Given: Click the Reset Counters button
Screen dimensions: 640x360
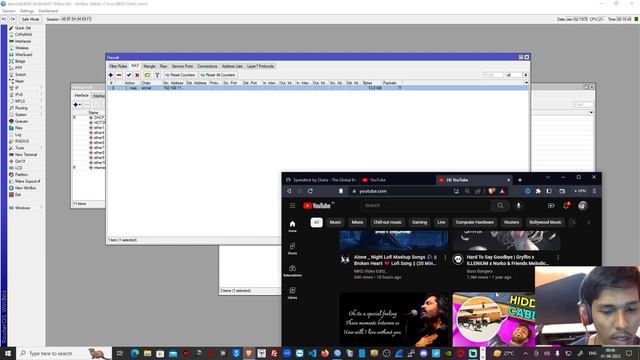Looking at the screenshot, I should tap(180, 75).
